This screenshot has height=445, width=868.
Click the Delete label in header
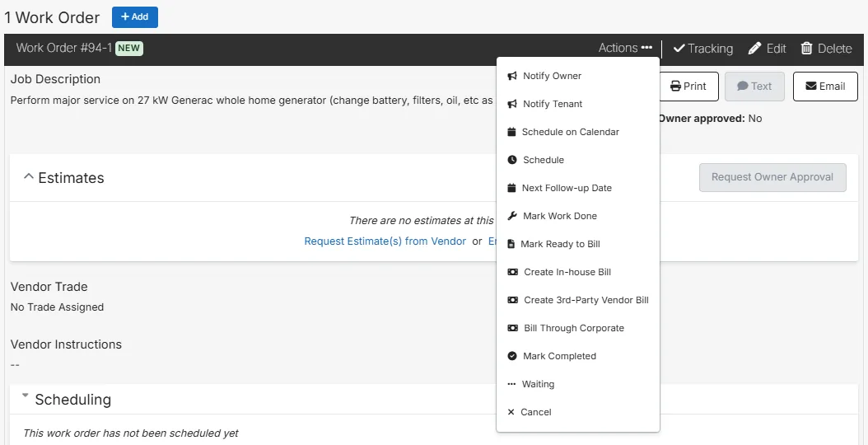tap(835, 49)
